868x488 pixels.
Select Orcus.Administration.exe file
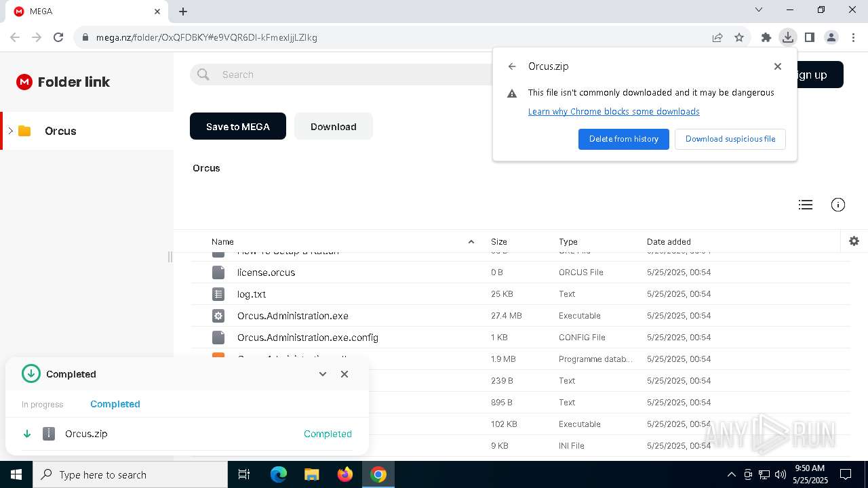tap(521, 316)
